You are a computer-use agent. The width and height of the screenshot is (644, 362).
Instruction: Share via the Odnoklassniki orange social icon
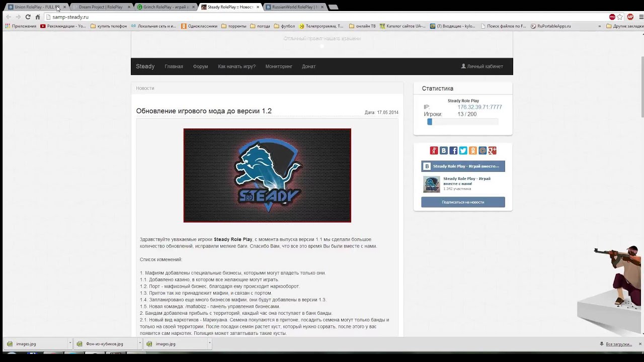[472, 150]
